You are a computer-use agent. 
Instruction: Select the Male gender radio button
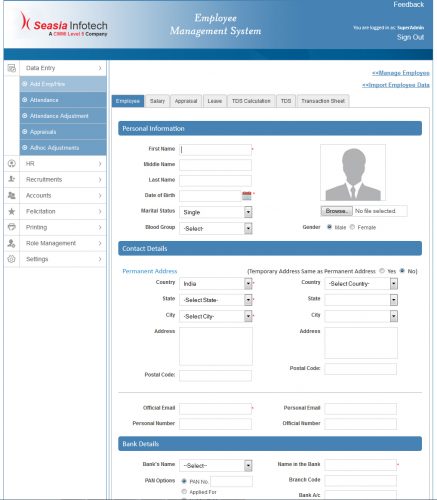coord(329,227)
